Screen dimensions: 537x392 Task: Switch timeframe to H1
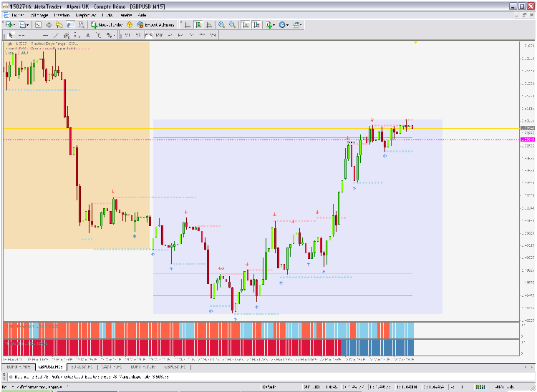point(170,35)
